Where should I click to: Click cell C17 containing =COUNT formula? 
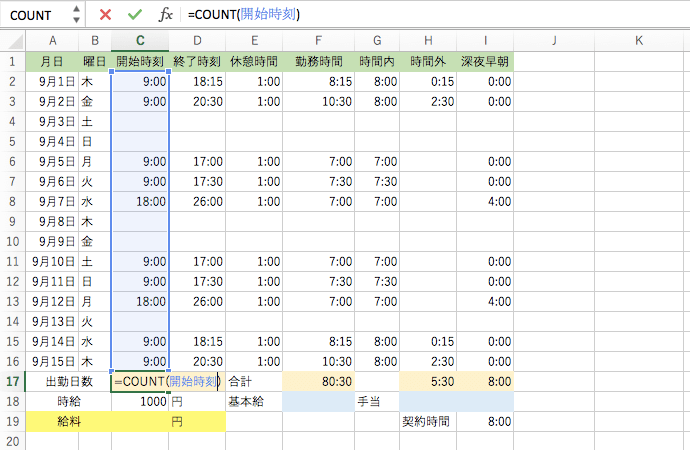(x=140, y=381)
